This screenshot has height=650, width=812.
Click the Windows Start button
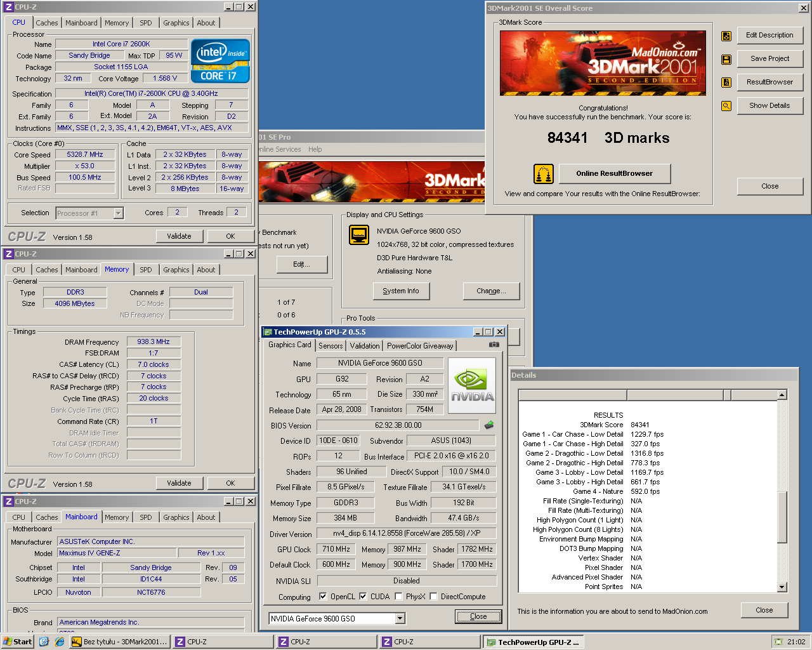coord(18,642)
